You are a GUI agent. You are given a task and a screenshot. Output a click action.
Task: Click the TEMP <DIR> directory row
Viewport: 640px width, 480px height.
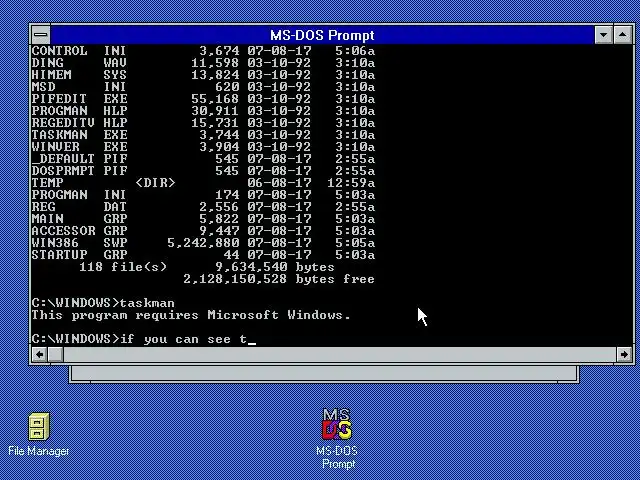pos(203,182)
